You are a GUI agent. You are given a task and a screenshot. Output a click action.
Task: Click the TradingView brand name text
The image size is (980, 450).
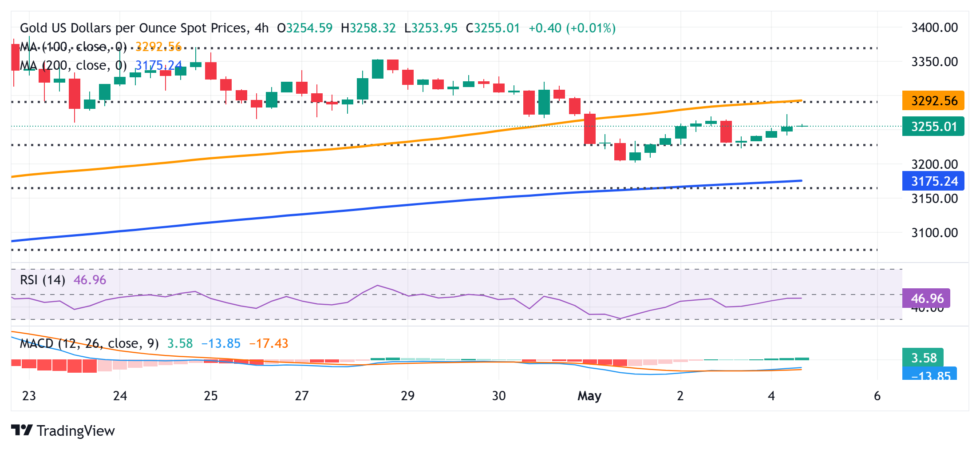coord(75,431)
